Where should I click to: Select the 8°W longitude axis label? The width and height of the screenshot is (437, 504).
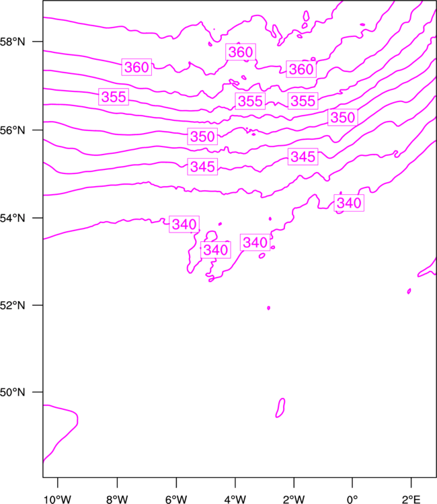117,499
